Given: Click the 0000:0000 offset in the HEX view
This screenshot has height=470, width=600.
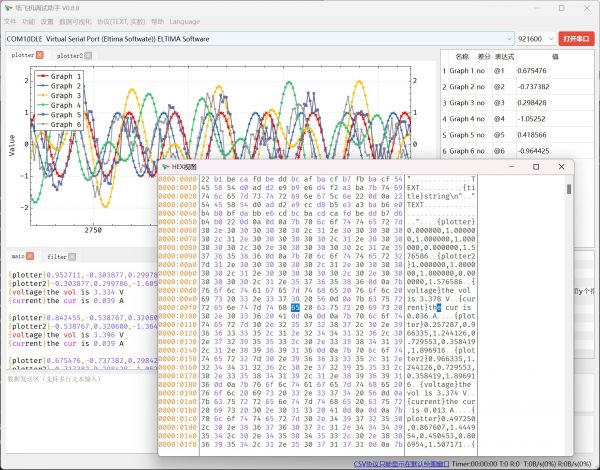Looking at the screenshot, I should coord(177,179).
